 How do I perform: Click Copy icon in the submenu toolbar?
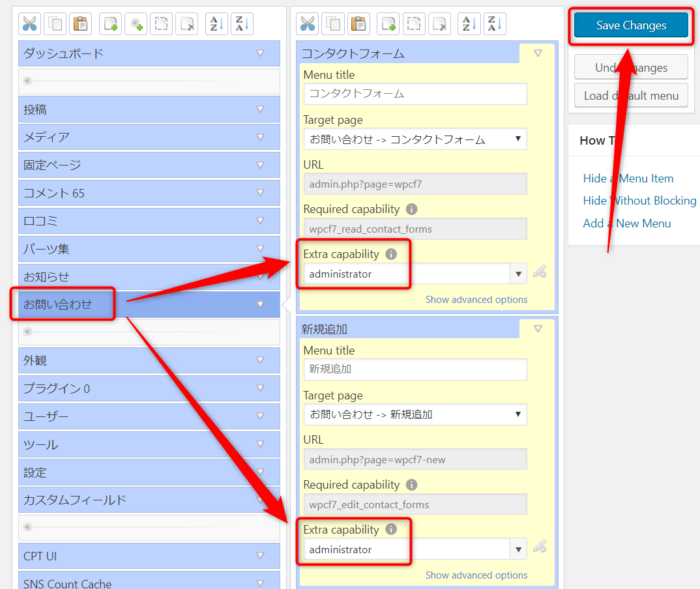click(x=333, y=24)
